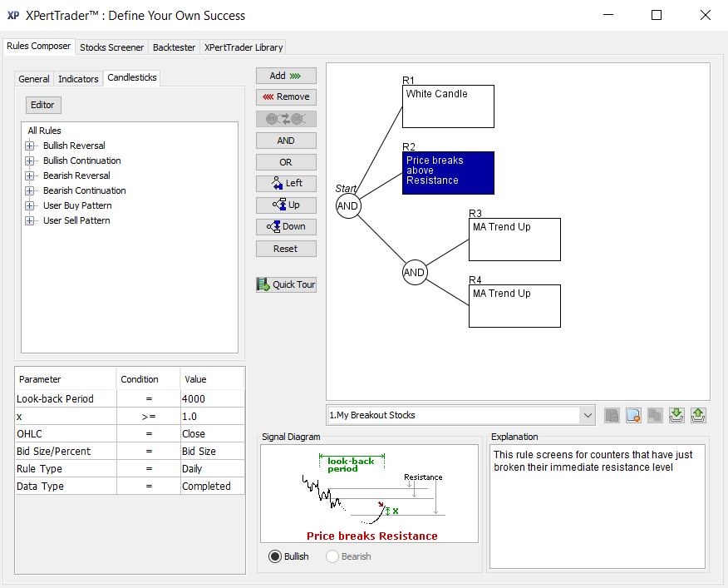Edit the Look-back Period value 4000

(x=213, y=399)
